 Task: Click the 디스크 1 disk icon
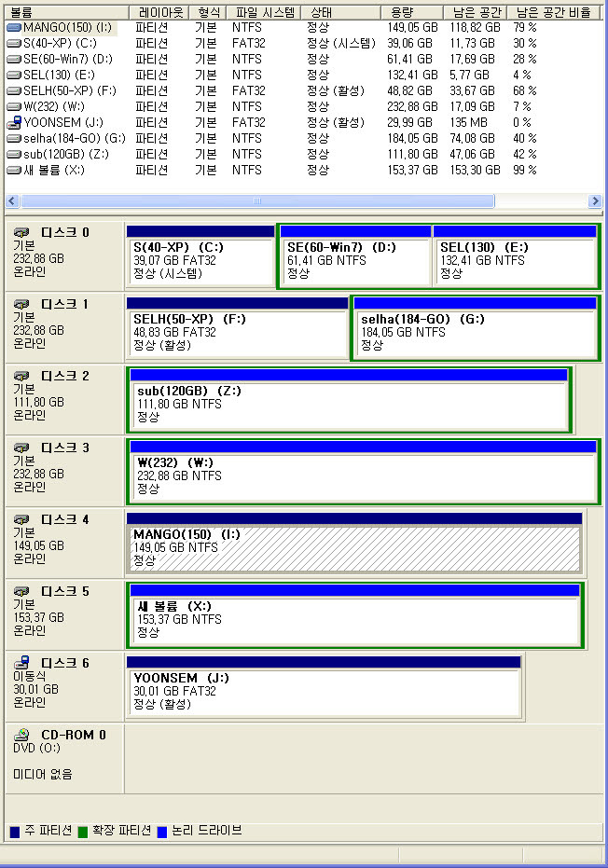click(21, 304)
